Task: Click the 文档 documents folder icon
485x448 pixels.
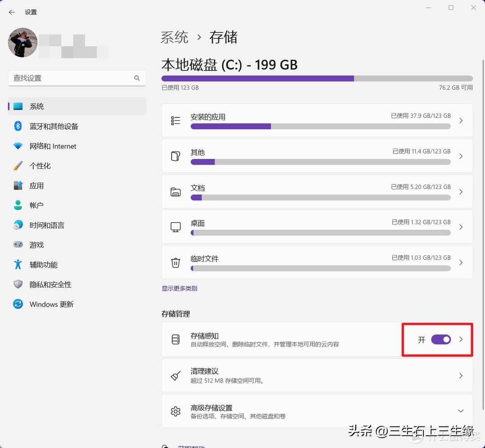Action: click(x=176, y=191)
